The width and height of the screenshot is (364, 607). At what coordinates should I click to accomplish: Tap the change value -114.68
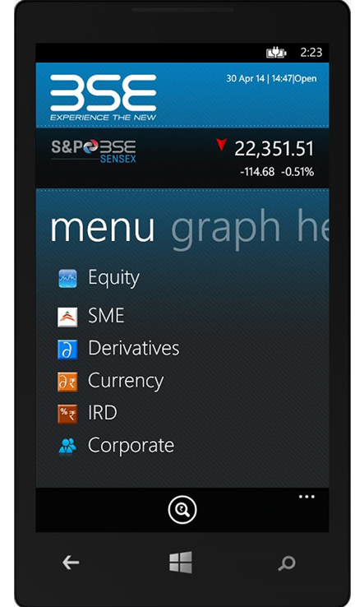point(257,172)
